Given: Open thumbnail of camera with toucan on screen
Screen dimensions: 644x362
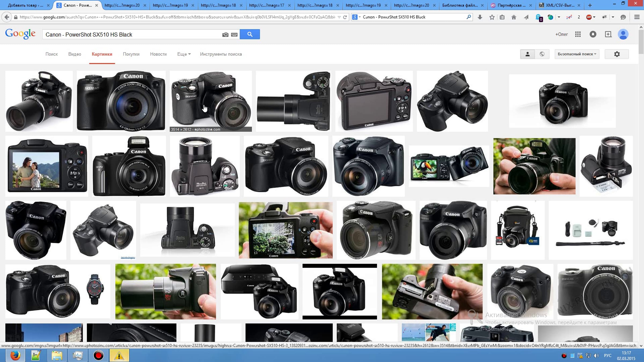Looking at the screenshot, I should [x=449, y=166].
